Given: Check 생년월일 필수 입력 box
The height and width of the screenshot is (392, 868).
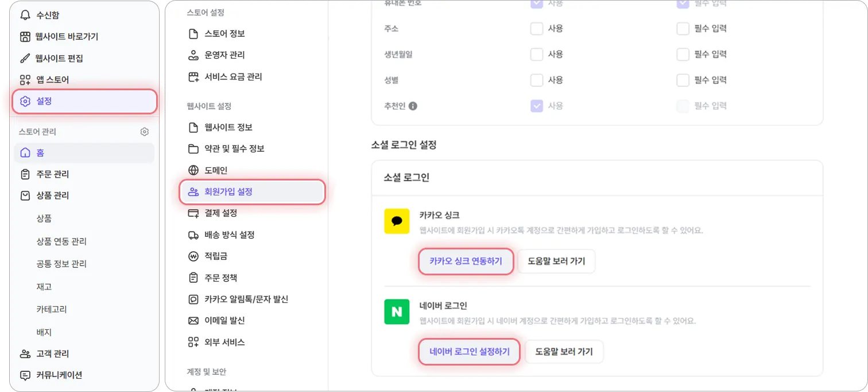Looking at the screenshot, I should (x=683, y=54).
